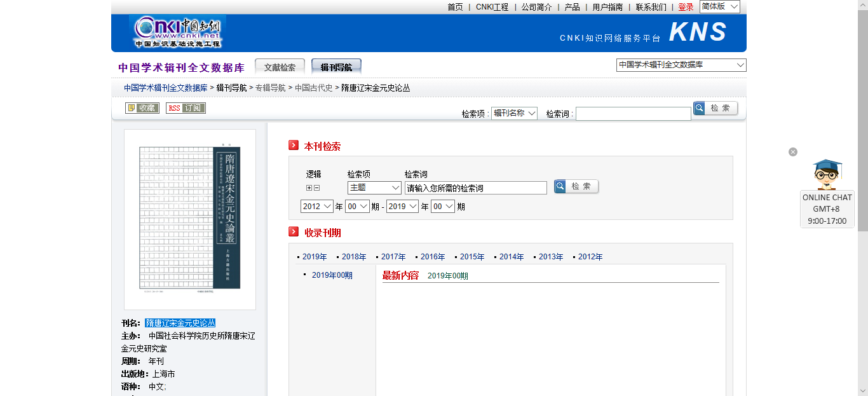This screenshot has width=868, height=396.
Task: Switch to the 辑刊导航 tab
Action: point(336,67)
